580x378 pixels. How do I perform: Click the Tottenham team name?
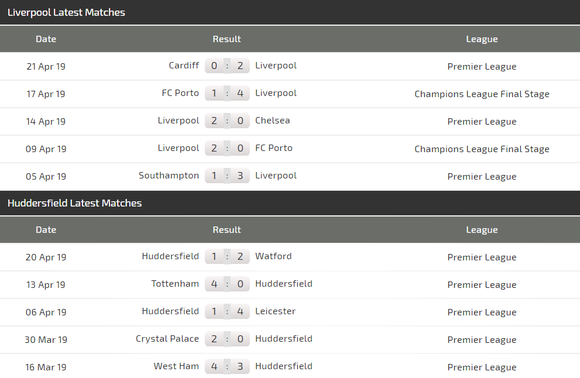pos(175,284)
